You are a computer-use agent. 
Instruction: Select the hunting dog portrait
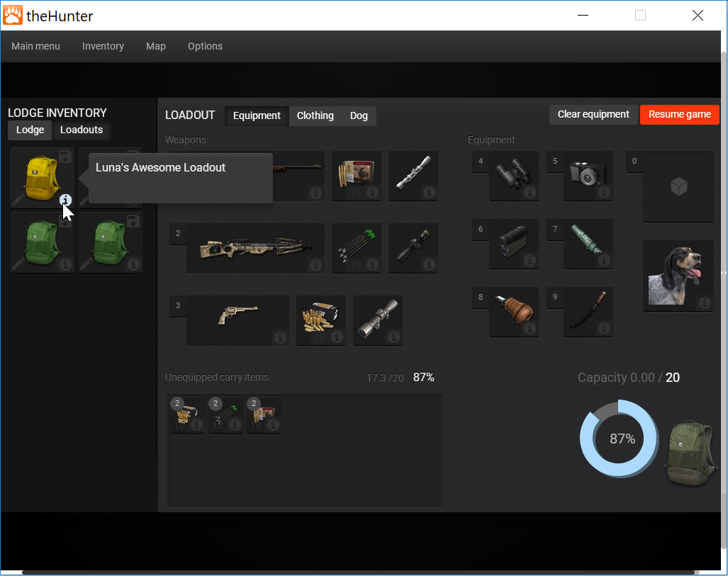[678, 276]
